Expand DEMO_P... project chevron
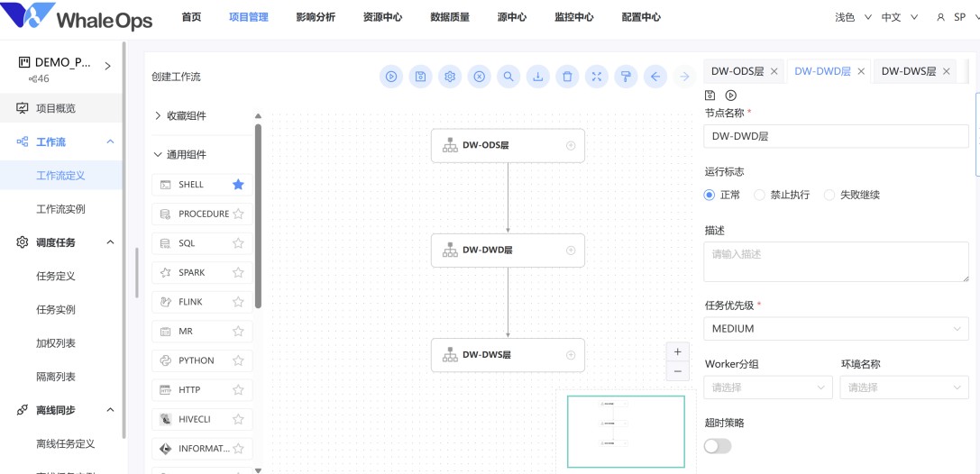980x474 pixels. point(107,66)
